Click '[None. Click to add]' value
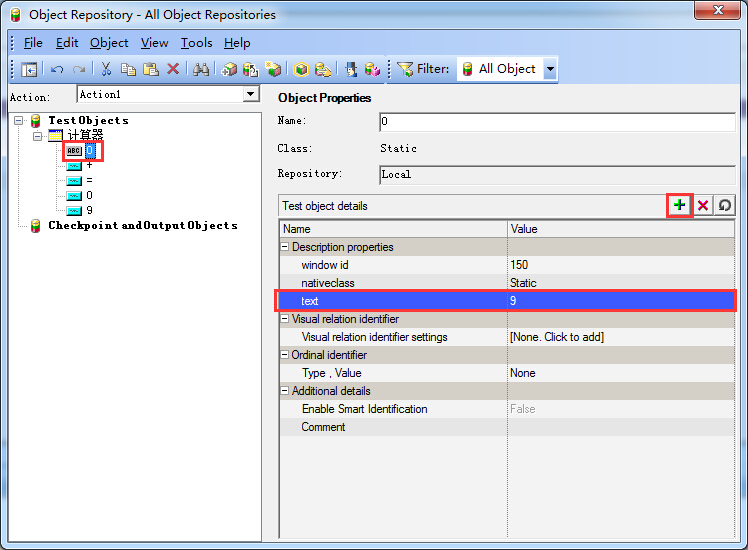This screenshot has width=748, height=550. coord(557,337)
